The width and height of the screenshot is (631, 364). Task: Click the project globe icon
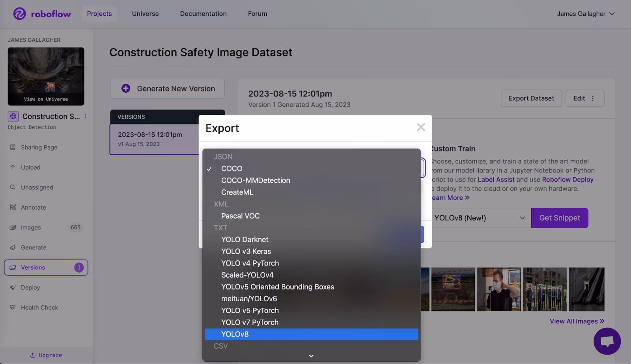click(13, 116)
